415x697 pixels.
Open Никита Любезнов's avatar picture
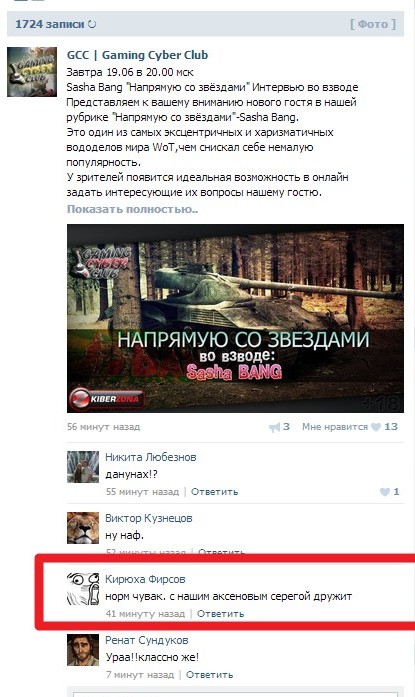pos(83,467)
